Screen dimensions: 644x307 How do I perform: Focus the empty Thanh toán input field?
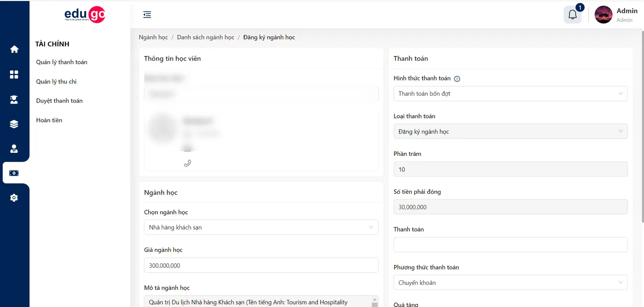(x=511, y=244)
